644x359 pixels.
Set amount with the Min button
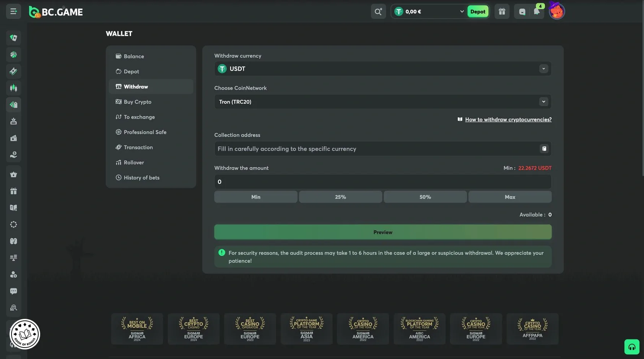[256, 197]
